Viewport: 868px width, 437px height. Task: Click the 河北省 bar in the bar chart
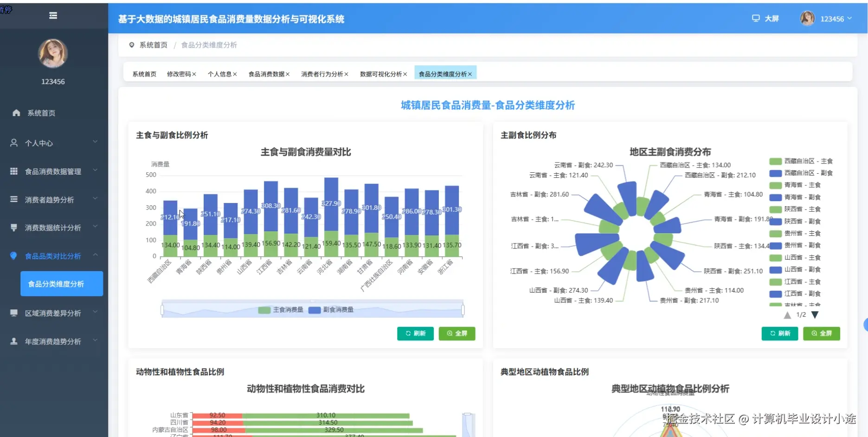(331, 217)
